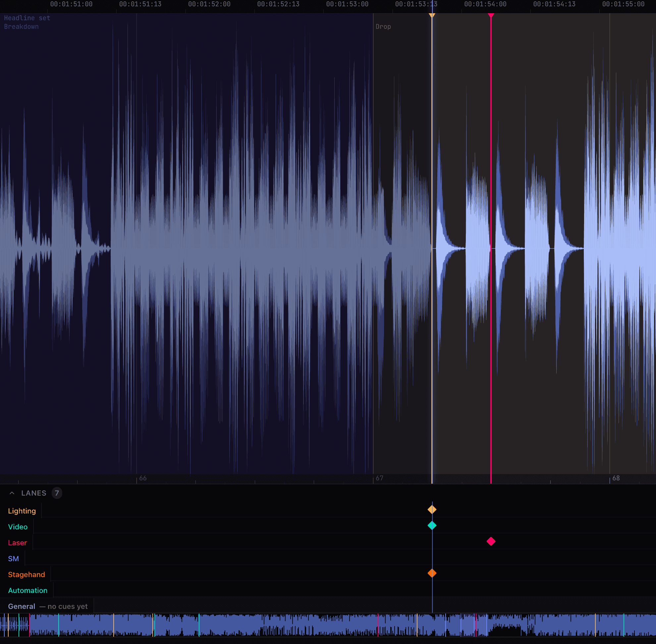Select the pink Laser cue diamond
The width and height of the screenshot is (656, 644).
491,541
